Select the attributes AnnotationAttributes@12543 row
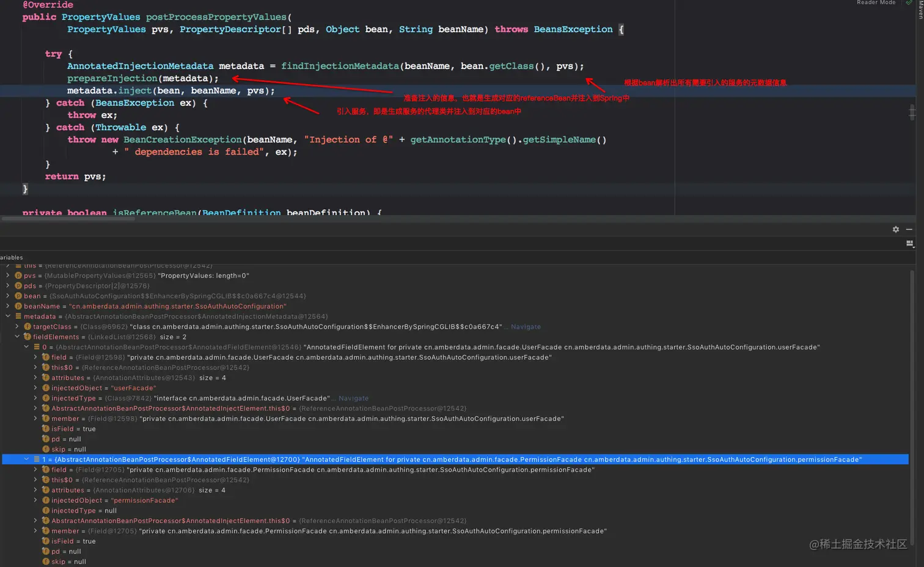The width and height of the screenshot is (924, 567). [x=455, y=378]
